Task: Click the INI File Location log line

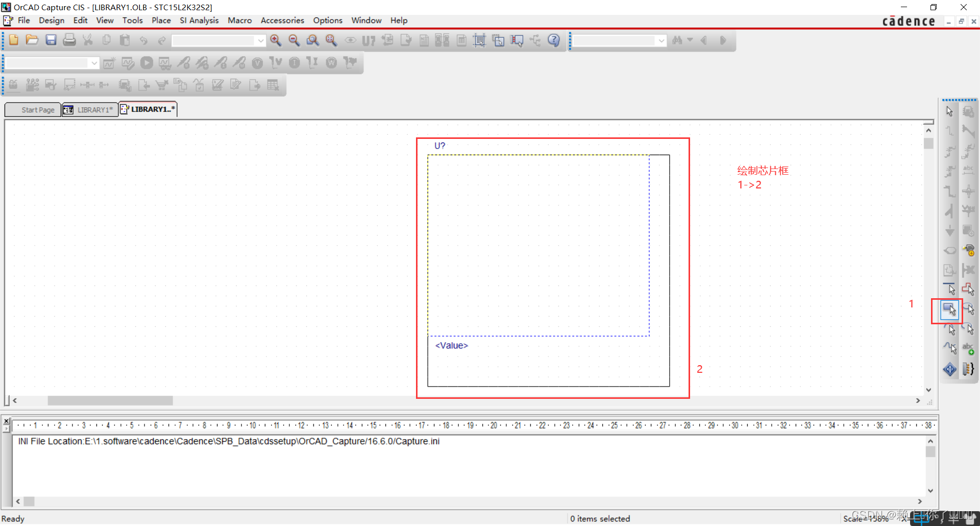Action: tap(229, 441)
